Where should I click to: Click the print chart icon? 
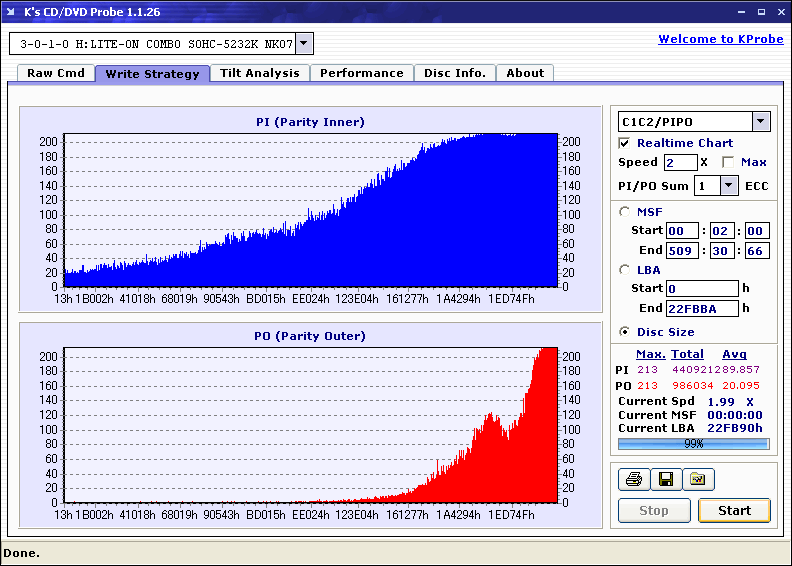(x=634, y=479)
